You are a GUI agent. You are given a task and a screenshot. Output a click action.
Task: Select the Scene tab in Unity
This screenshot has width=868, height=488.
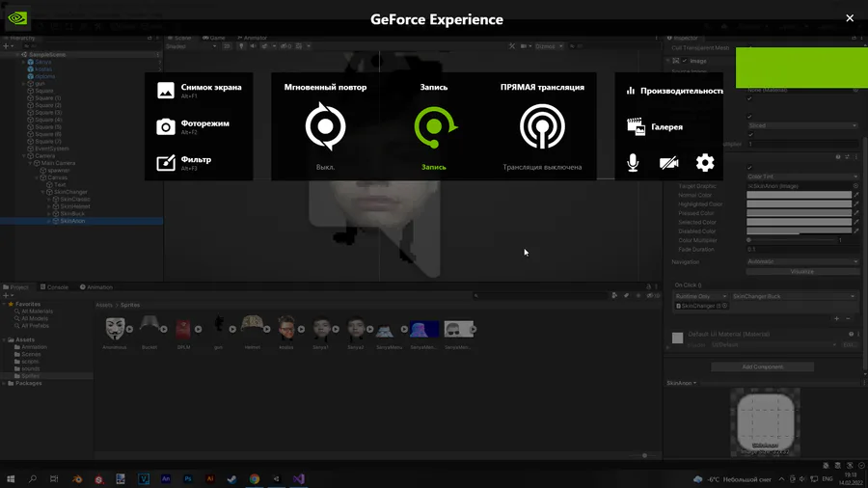179,38
